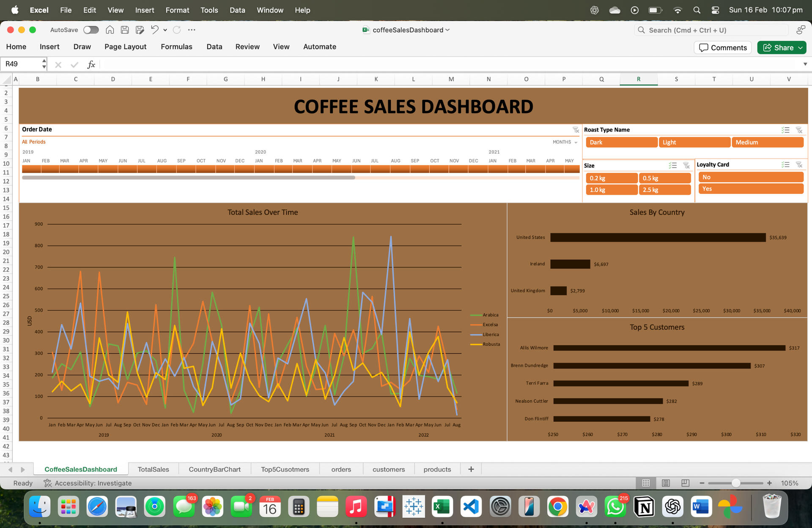
Task: Click the zoom slider in the status bar
Action: [735, 483]
